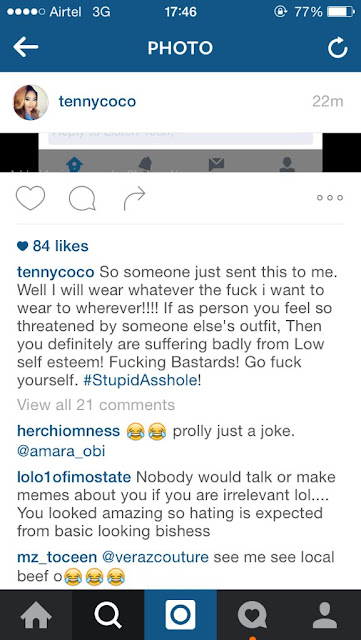Viewport: 361px width, 640px height.
Task: Open the #StupidAsshole hashtag
Action: pyautogui.click(x=140, y=381)
